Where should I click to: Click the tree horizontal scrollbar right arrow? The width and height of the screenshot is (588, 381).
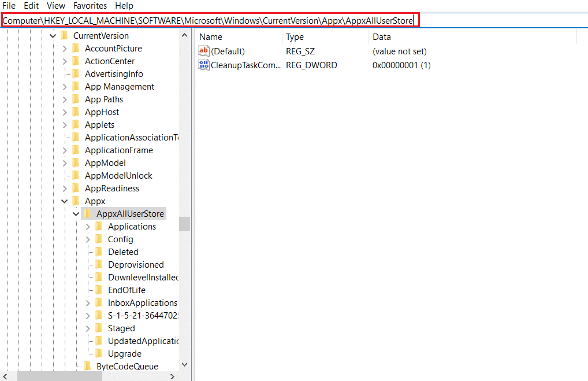(172, 376)
